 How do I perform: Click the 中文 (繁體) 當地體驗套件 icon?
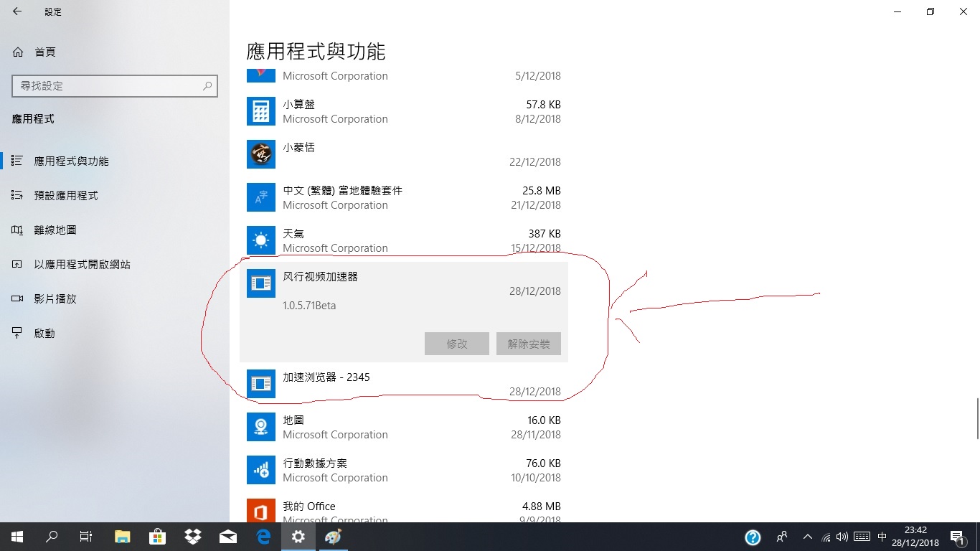pyautogui.click(x=260, y=197)
